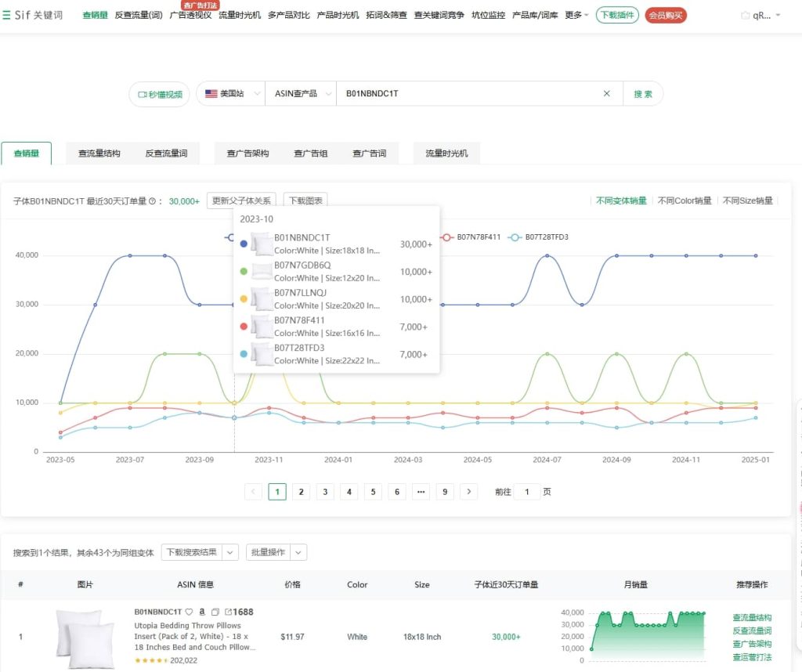Viewport: 802px width, 672px height.
Task: Expand the ASIN查产品 search type dropdown
Action: coord(301,93)
